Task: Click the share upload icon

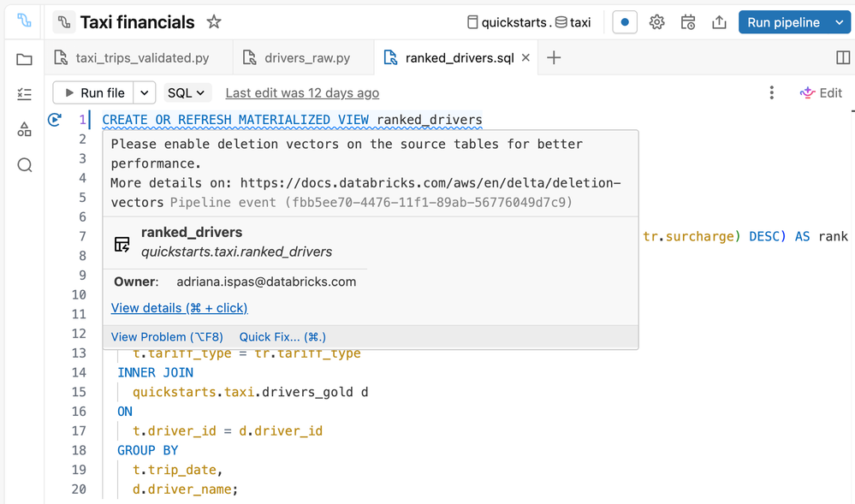Action: (719, 22)
